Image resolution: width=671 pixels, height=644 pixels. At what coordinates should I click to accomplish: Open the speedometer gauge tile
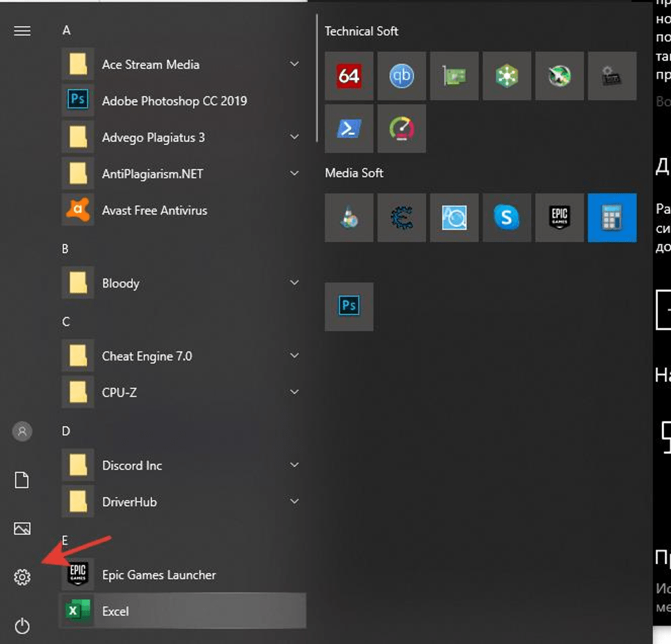401,129
